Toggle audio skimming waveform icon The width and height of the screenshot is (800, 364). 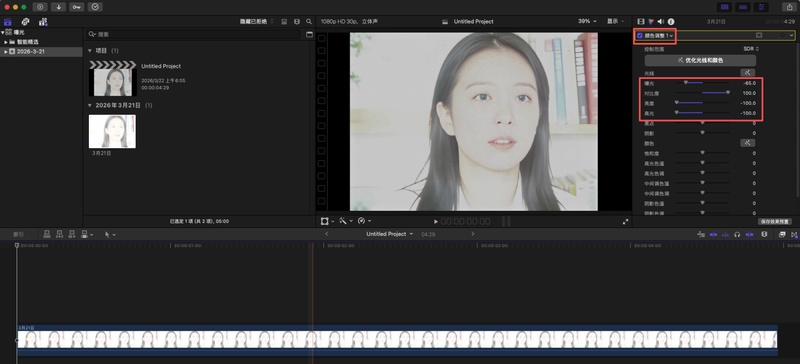[726, 234]
